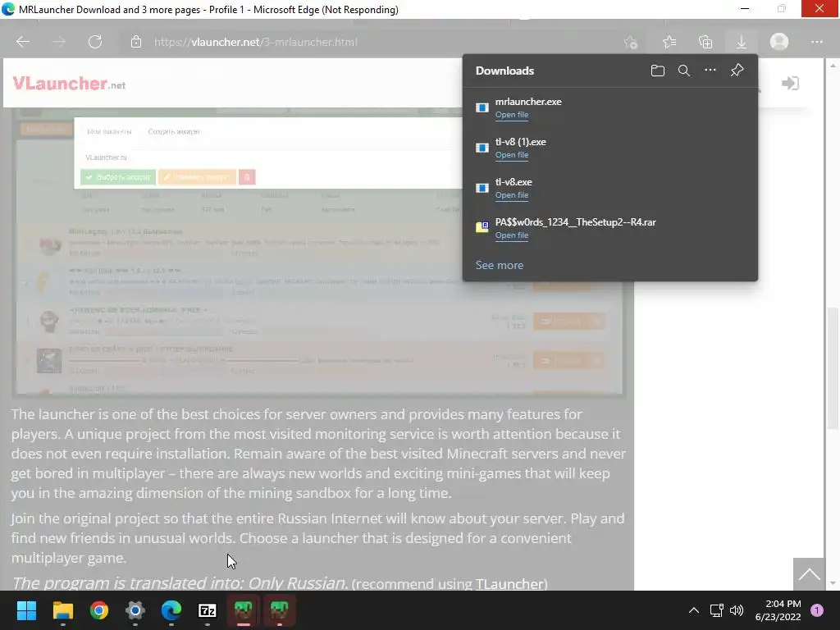Show hidden system tray icons
840x630 pixels.
pyautogui.click(x=694, y=610)
